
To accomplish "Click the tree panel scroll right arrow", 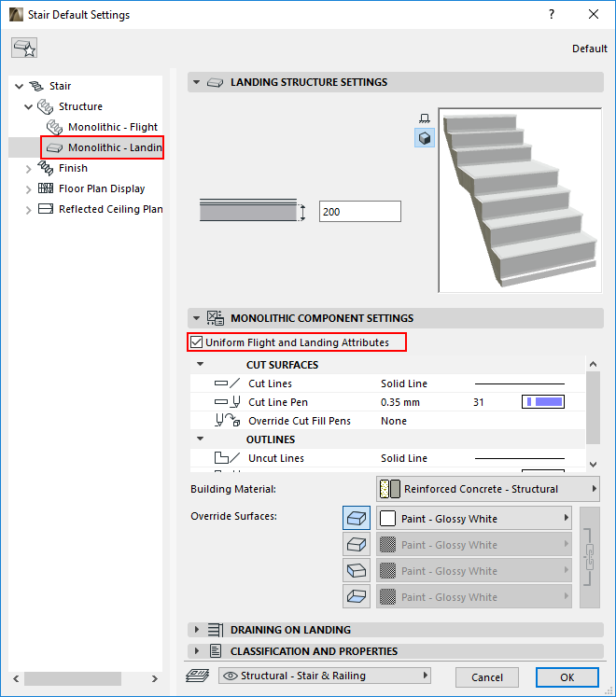I will point(154,678).
